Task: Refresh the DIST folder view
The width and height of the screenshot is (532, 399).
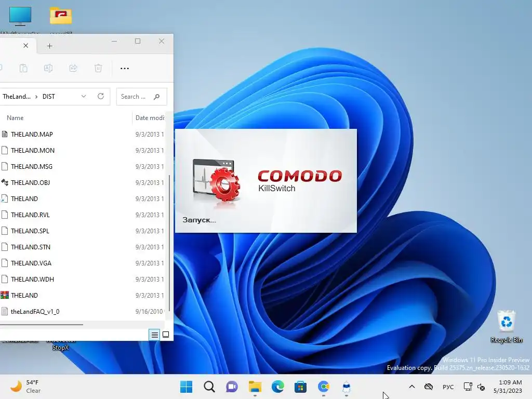Action: pos(101,96)
